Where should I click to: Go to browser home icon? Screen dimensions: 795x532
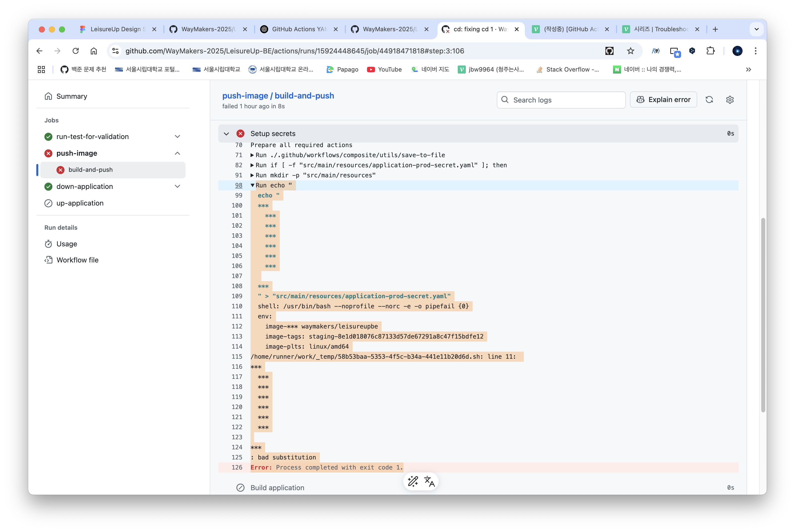coord(94,51)
